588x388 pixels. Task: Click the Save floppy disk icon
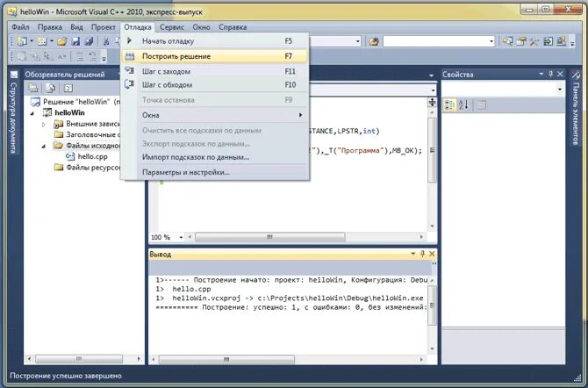click(75, 41)
